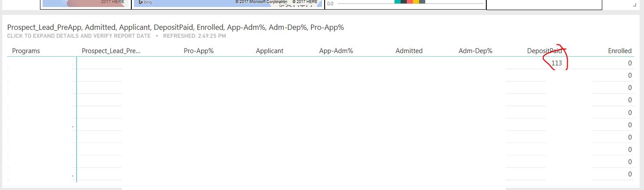Click the teal color bar in chart

click(x=398, y=2)
